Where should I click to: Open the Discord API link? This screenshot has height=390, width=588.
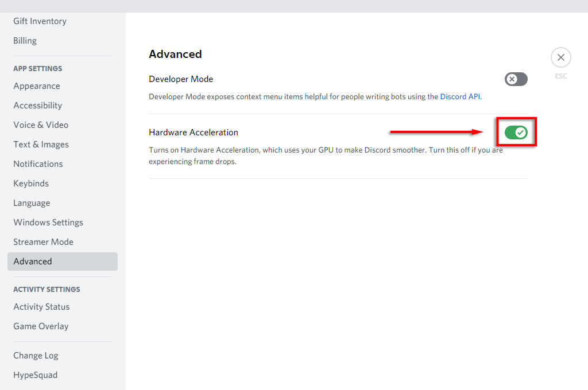[x=460, y=97]
